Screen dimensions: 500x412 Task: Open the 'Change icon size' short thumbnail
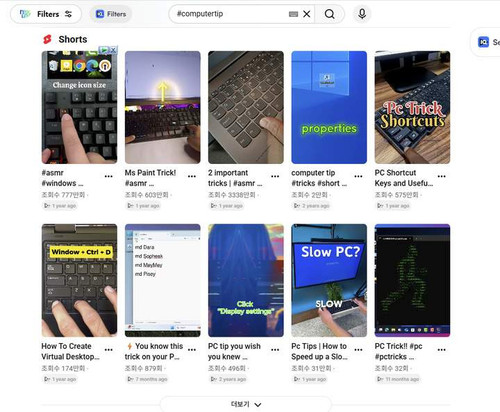(x=79, y=107)
